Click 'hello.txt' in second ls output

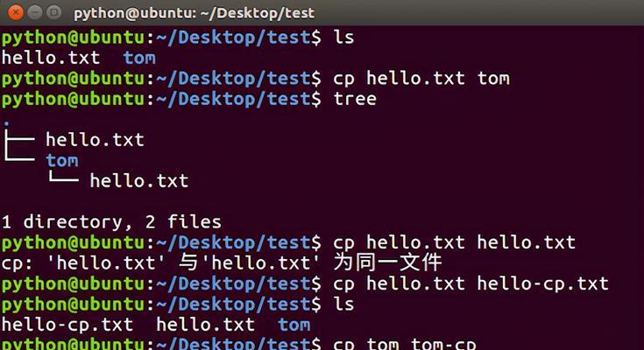[205, 325]
